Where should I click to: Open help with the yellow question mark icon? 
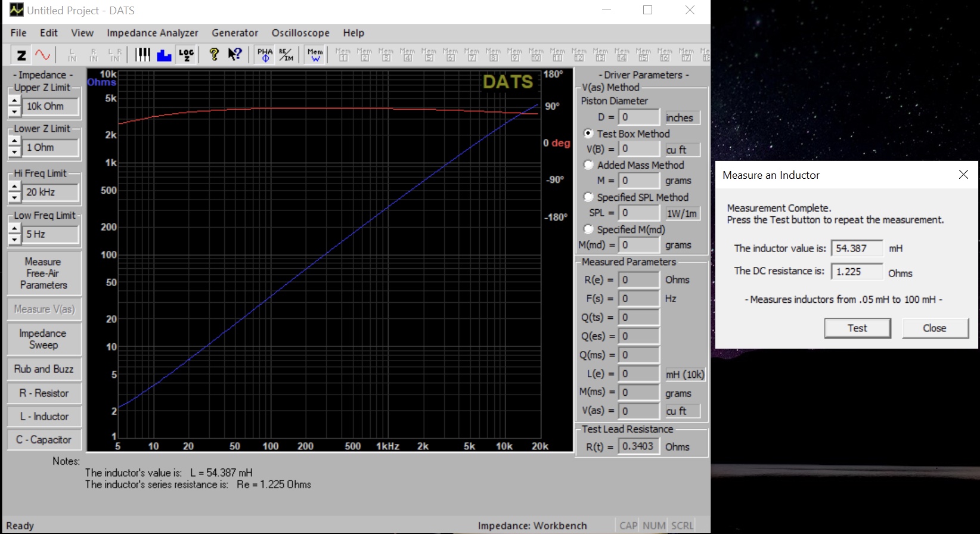pos(214,55)
